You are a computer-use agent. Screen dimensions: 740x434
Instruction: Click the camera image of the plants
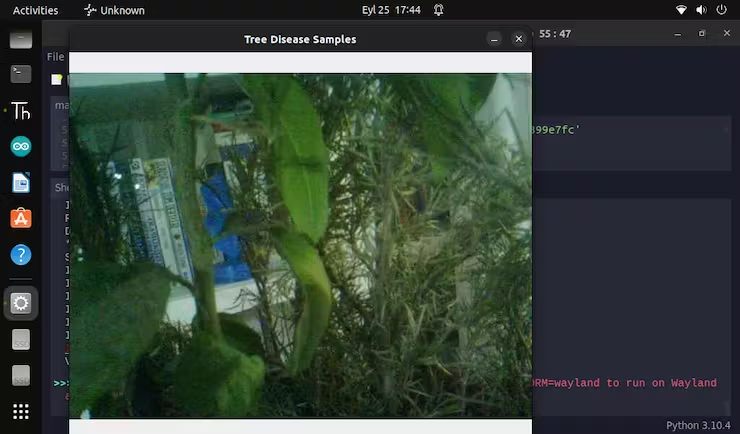300,245
